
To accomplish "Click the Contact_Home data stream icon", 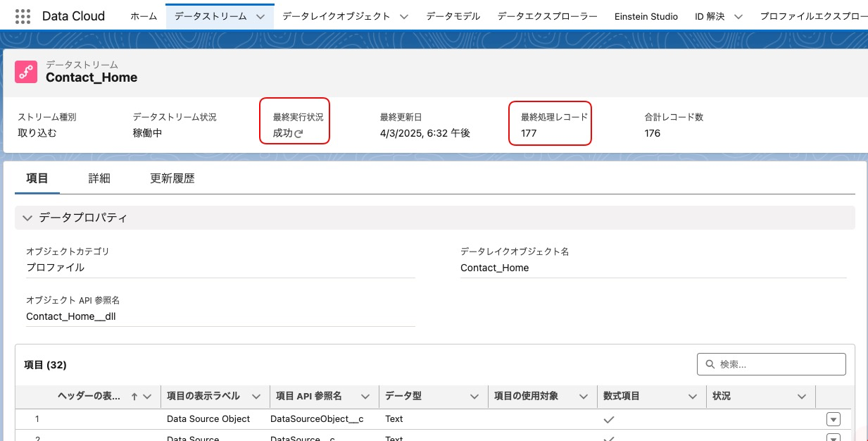I will coord(26,71).
